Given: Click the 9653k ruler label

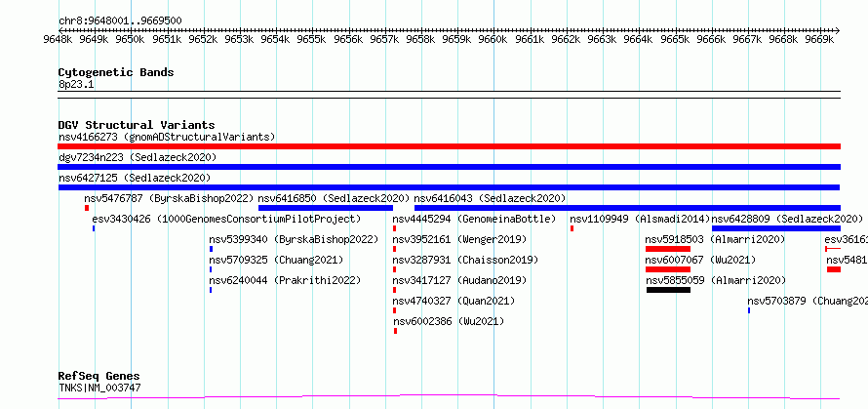Looking at the screenshot, I should pyautogui.click(x=239, y=39).
